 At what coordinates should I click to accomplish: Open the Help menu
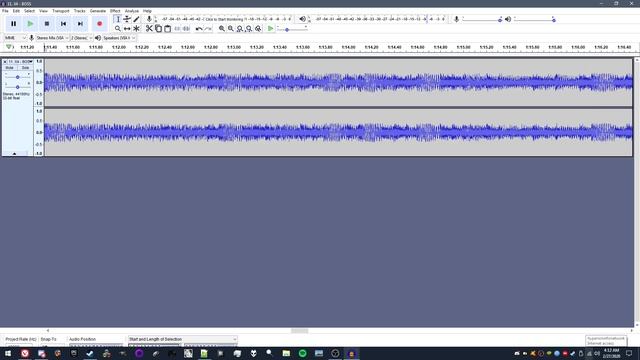(147, 11)
